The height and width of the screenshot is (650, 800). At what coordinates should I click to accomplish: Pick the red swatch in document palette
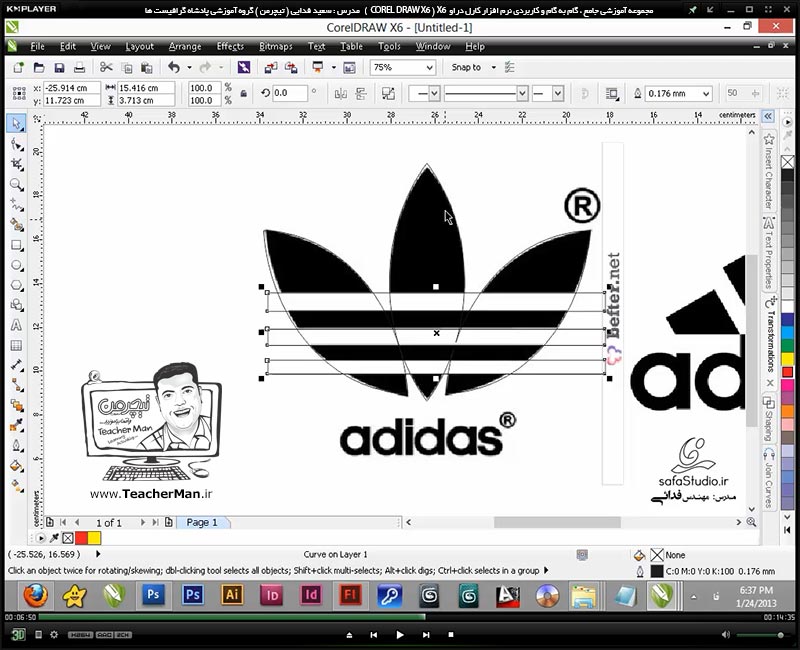pos(81,538)
